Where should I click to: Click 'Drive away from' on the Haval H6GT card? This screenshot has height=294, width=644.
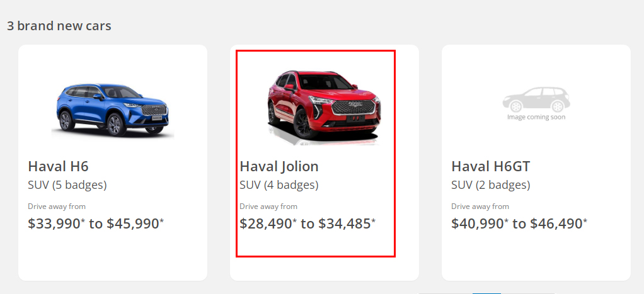480,206
